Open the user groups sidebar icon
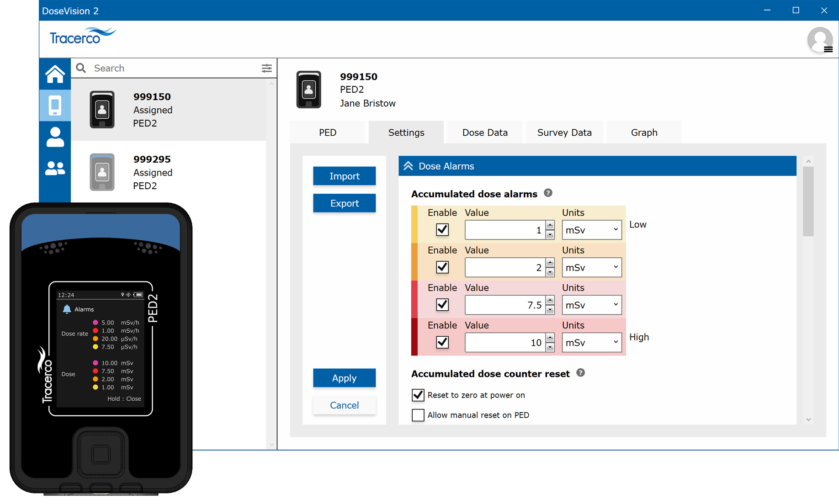The image size is (839, 504). 55,169
